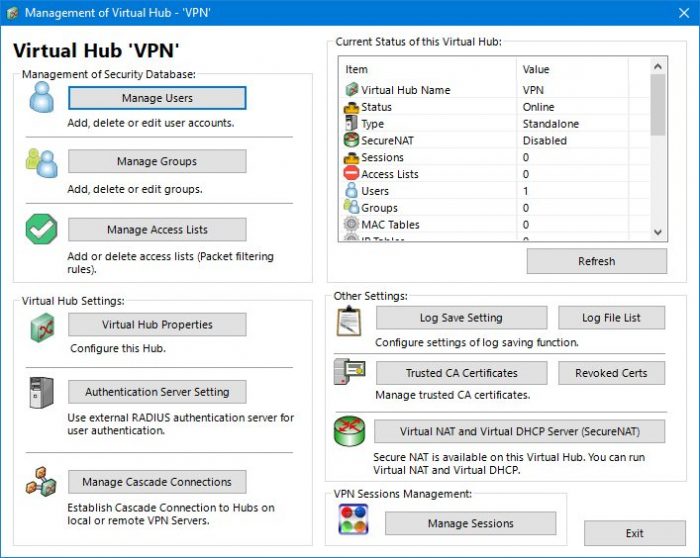This screenshot has width=700, height=558.
Task: Open Manage Sessions
Action: click(471, 523)
